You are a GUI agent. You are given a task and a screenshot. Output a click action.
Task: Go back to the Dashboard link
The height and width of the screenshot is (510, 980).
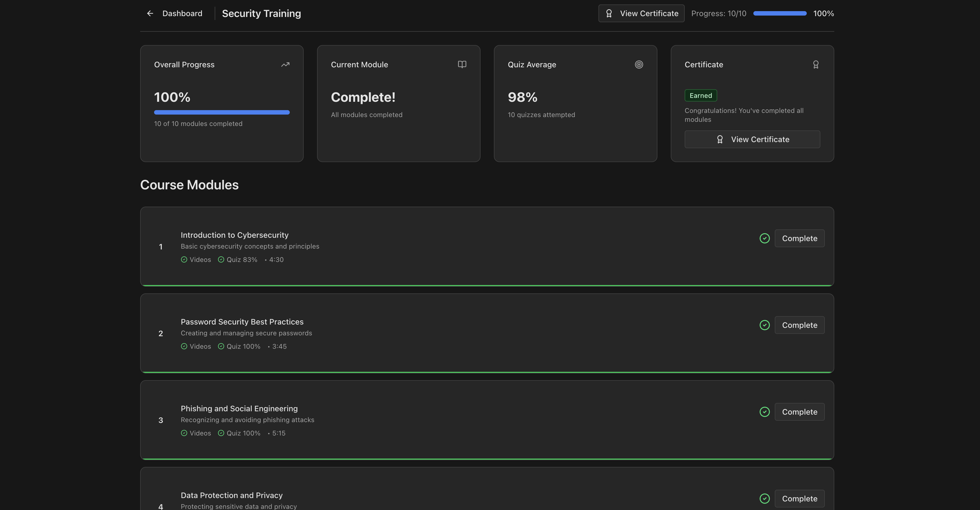coord(182,13)
